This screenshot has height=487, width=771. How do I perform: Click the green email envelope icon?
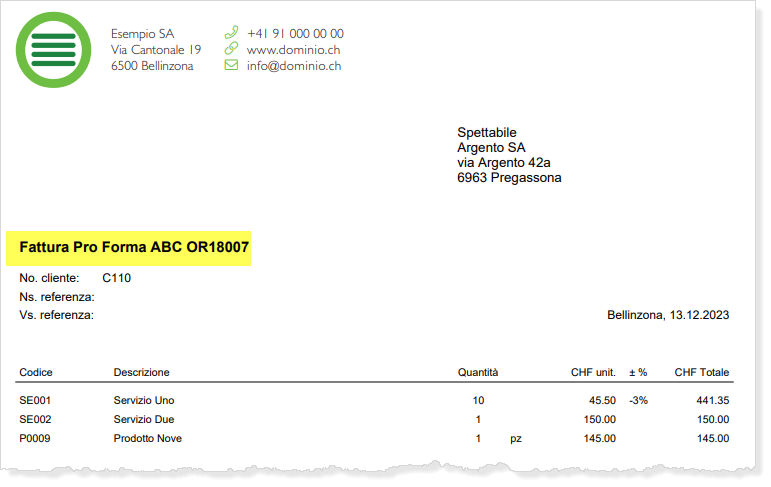point(231,66)
